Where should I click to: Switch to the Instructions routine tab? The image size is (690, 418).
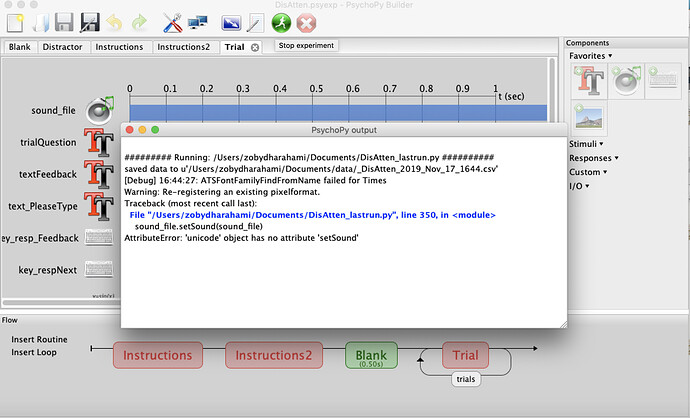tap(119, 47)
